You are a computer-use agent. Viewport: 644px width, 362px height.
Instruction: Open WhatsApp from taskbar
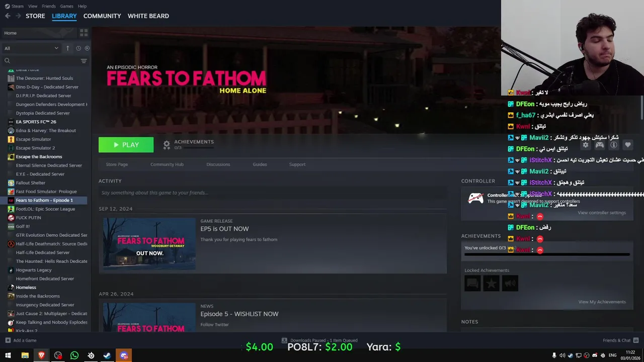click(x=74, y=355)
